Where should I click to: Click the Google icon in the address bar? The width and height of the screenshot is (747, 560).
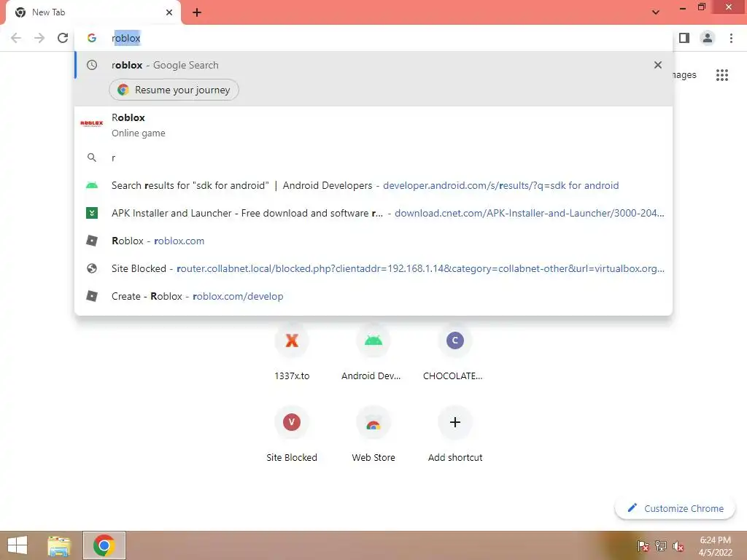pos(92,38)
